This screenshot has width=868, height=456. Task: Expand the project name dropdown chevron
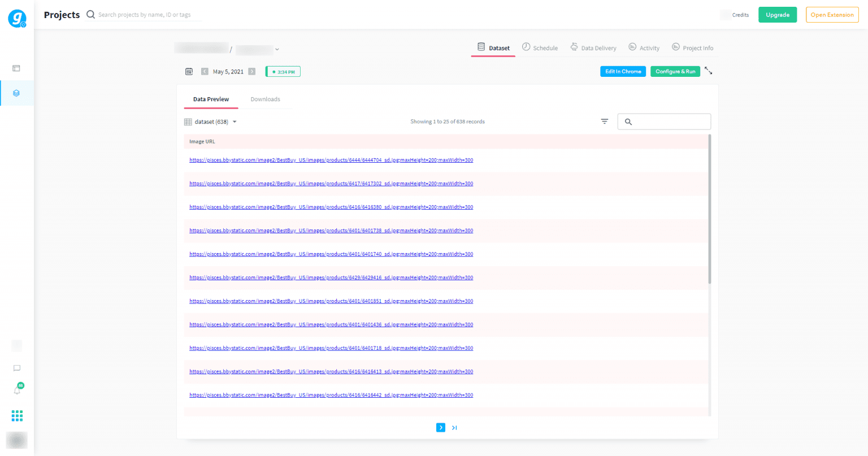(x=277, y=50)
